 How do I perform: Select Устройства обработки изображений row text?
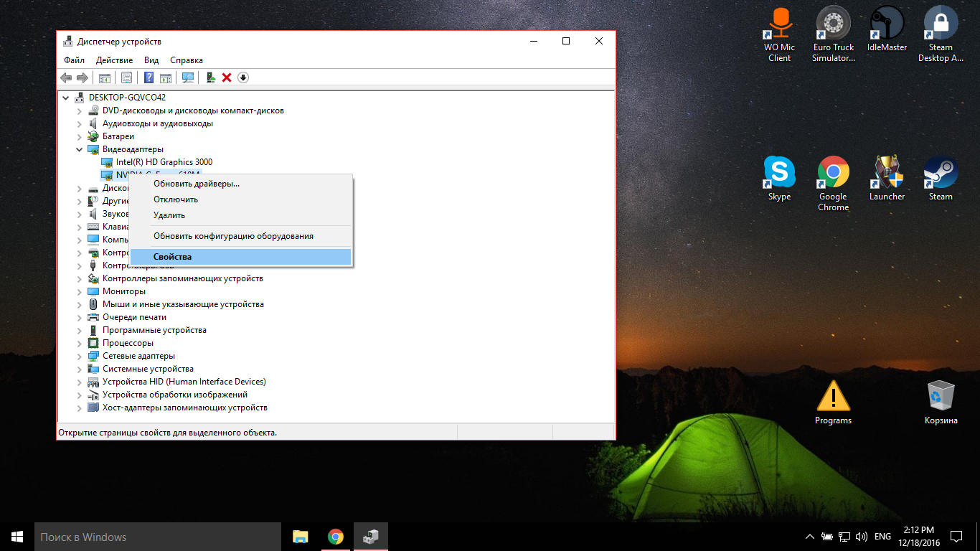coord(175,395)
